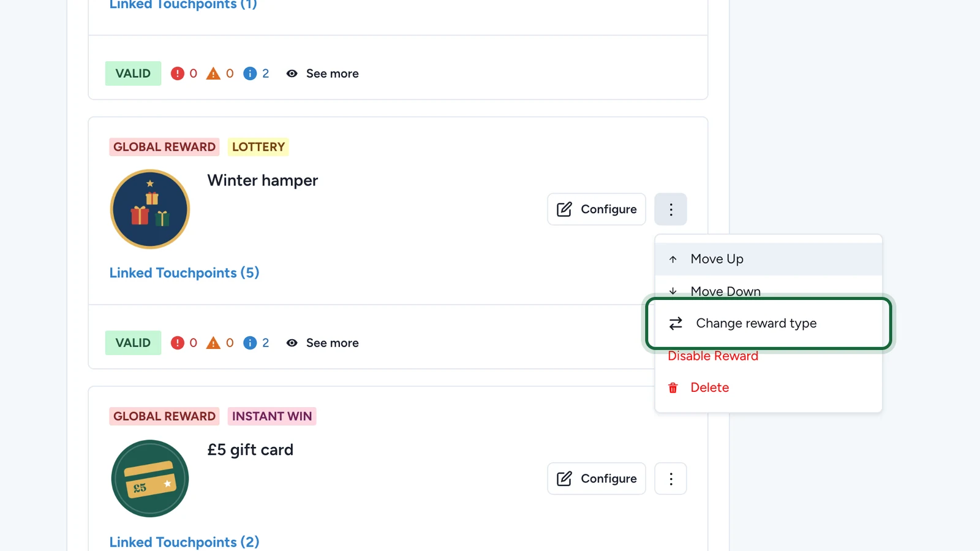Show more validation details in top card
This screenshot has height=551, width=980.
pyautogui.click(x=323, y=73)
